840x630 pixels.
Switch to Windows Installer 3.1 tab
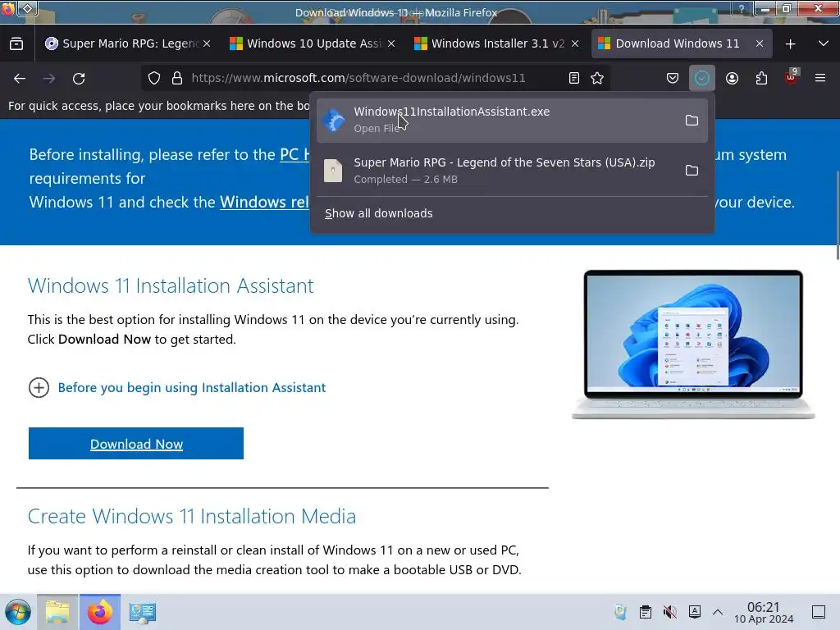click(498, 43)
